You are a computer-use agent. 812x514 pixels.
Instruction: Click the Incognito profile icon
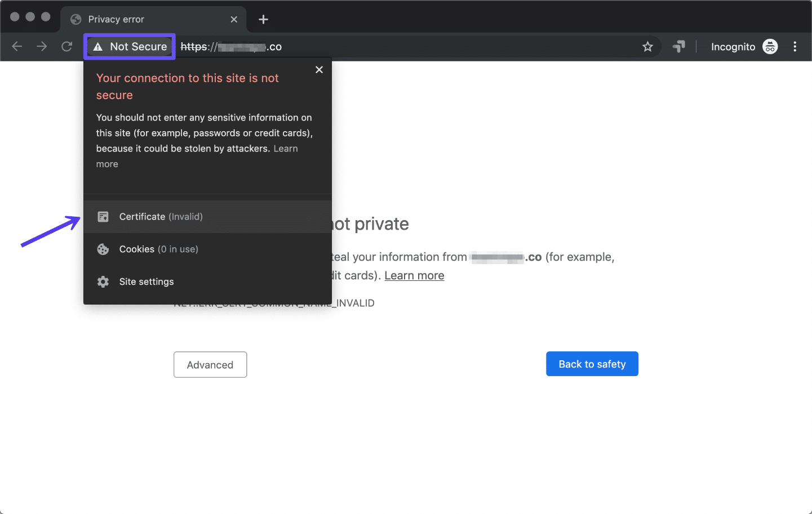point(770,47)
